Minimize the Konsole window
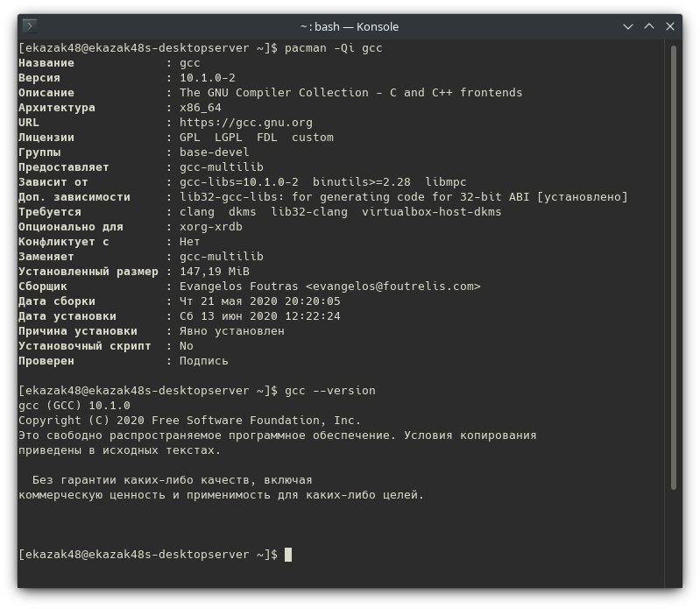Screen dimensions: 700x609 (x=627, y=27)
